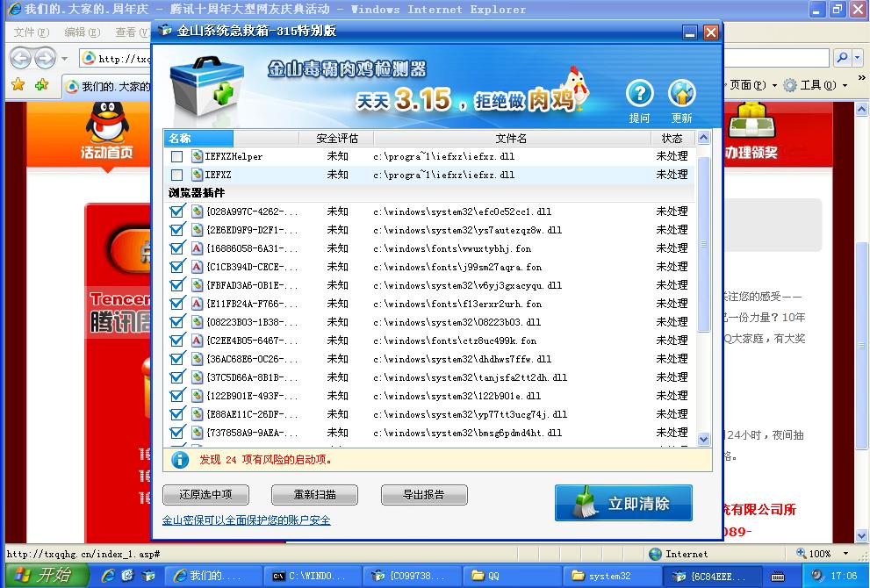Switch to system32 folder taskbar button
This screenshot has width=870, height=588.
click(x=610, y=576)
